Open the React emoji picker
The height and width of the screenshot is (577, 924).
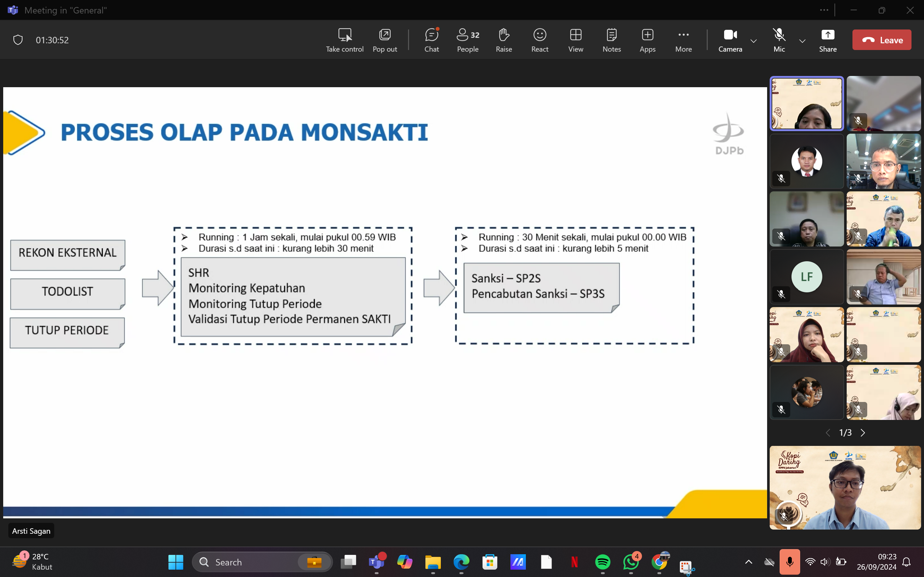point(540,40)
